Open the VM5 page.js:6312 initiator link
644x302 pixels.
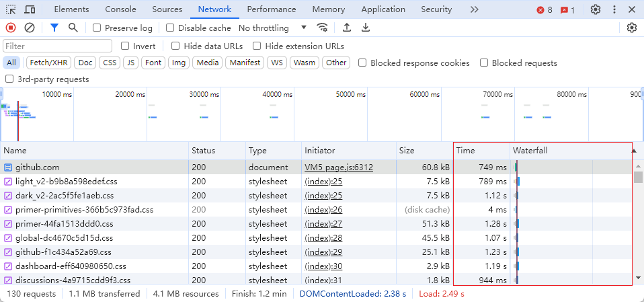tap(338, 167)
